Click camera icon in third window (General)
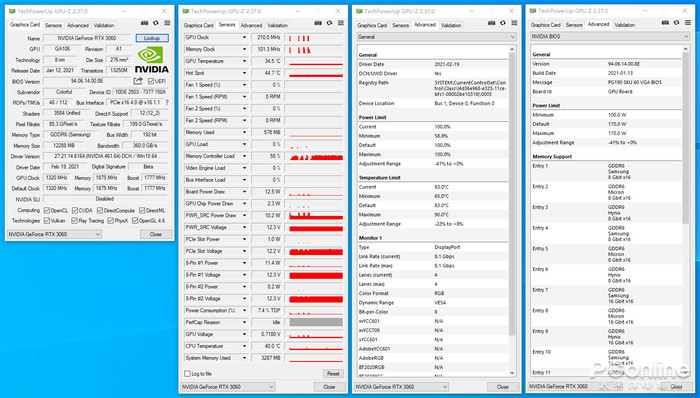This screenshot has width=700, height=398. (492, 23)
